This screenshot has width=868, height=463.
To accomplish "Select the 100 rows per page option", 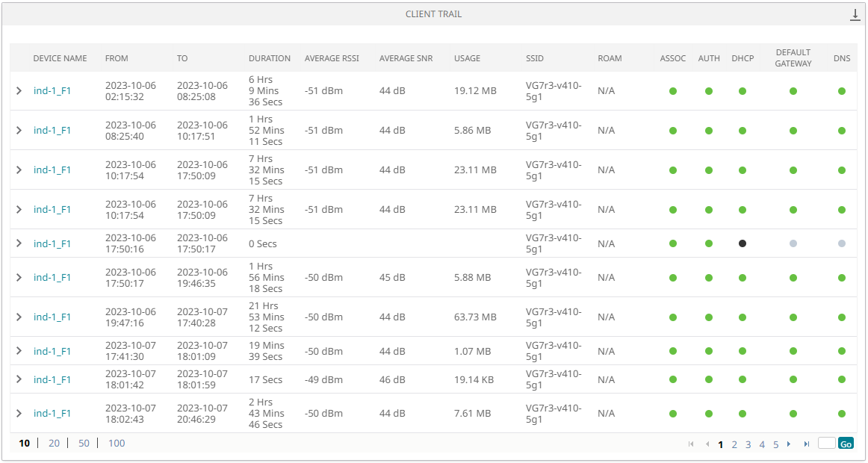I will point(117,443).
